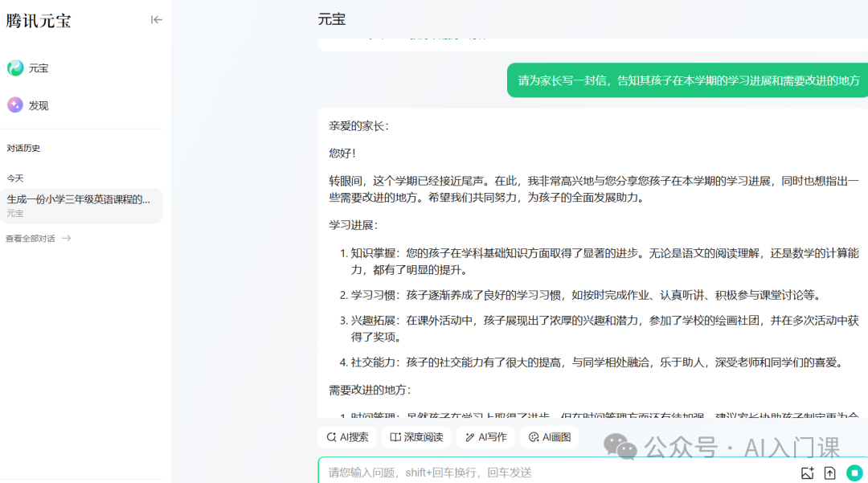Click the 您好！ line
This screenshot has width=868, height=483.
342,153
